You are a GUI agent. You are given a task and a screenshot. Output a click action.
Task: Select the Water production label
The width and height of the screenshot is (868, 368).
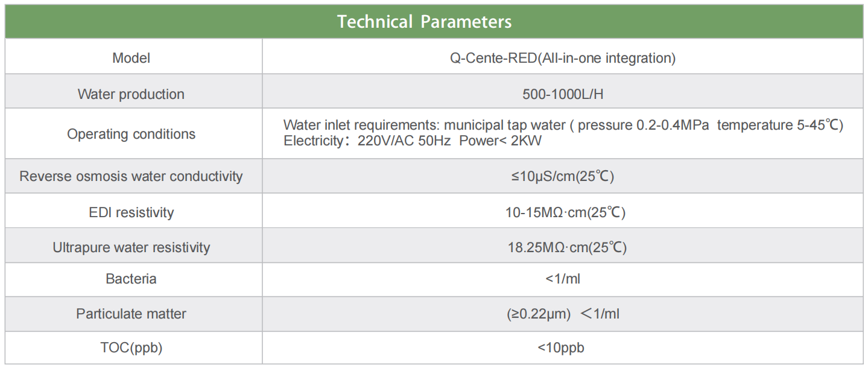coord(131,94)
